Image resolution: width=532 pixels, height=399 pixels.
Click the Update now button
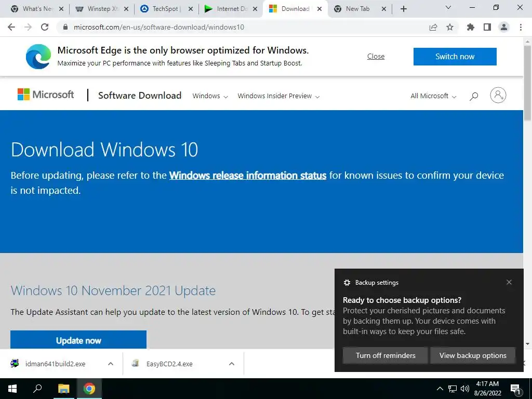(x=78, y=340)
